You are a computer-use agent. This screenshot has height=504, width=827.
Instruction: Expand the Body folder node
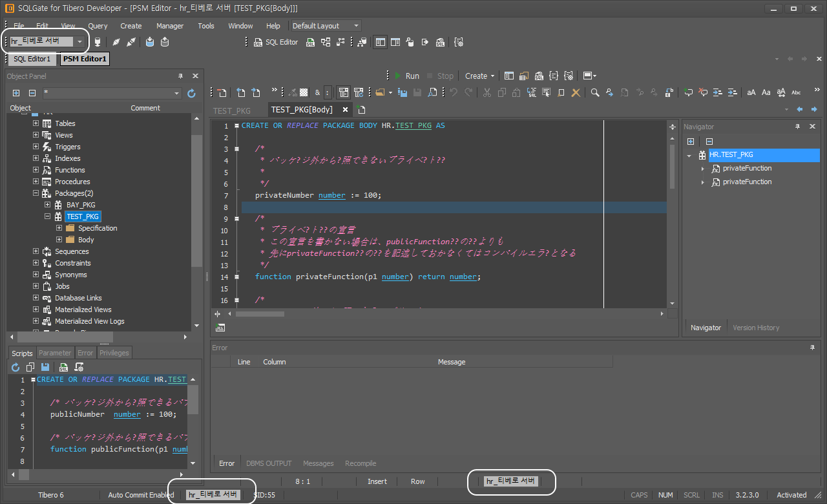pos(59,240)
